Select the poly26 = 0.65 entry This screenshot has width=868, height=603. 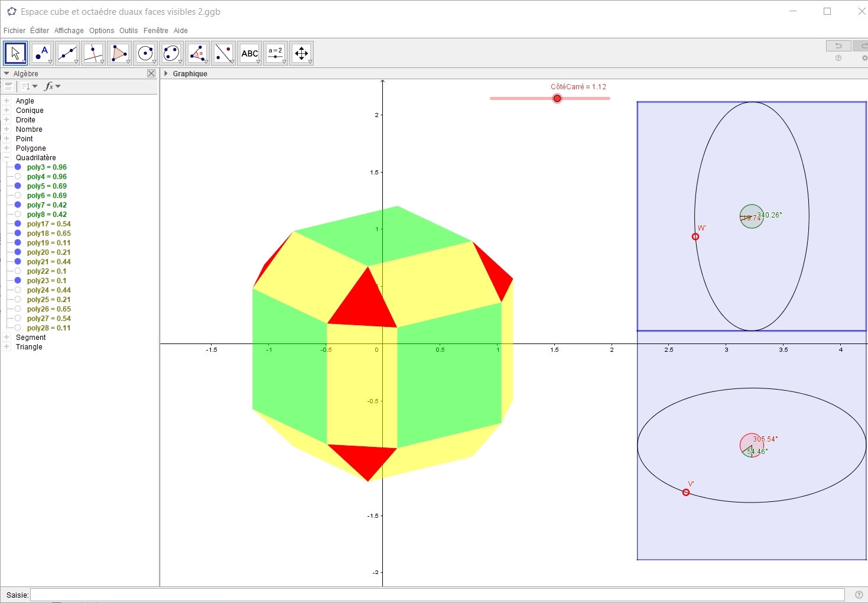click(49, 309)
